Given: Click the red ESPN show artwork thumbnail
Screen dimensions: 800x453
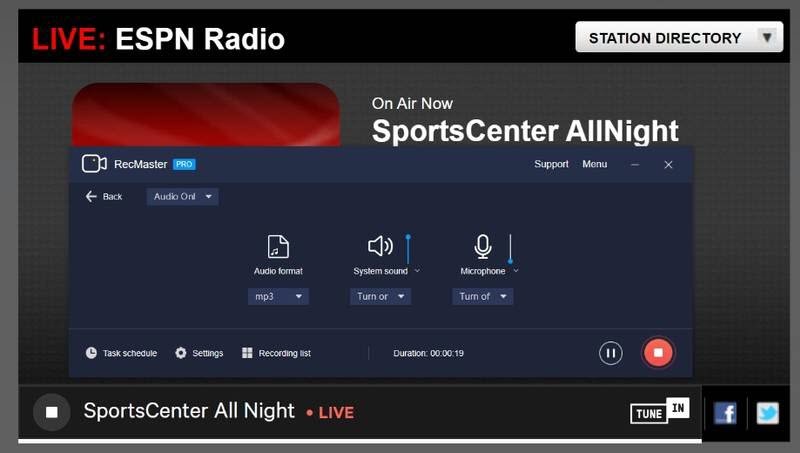Looking at the screenshot, I should tap(206, 115).
